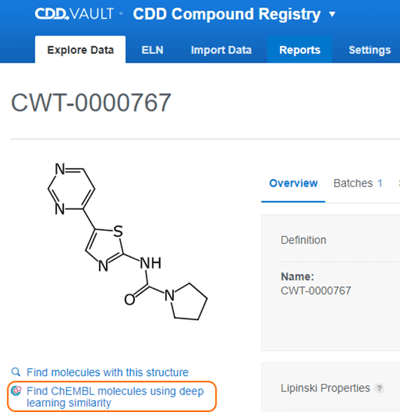Click the CDD Vault logo
The image size is (400, 412).
[x=74, y=14]
